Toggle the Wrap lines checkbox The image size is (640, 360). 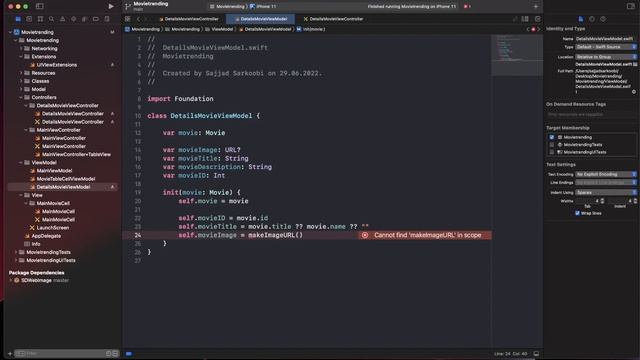[x=577, y=213]
